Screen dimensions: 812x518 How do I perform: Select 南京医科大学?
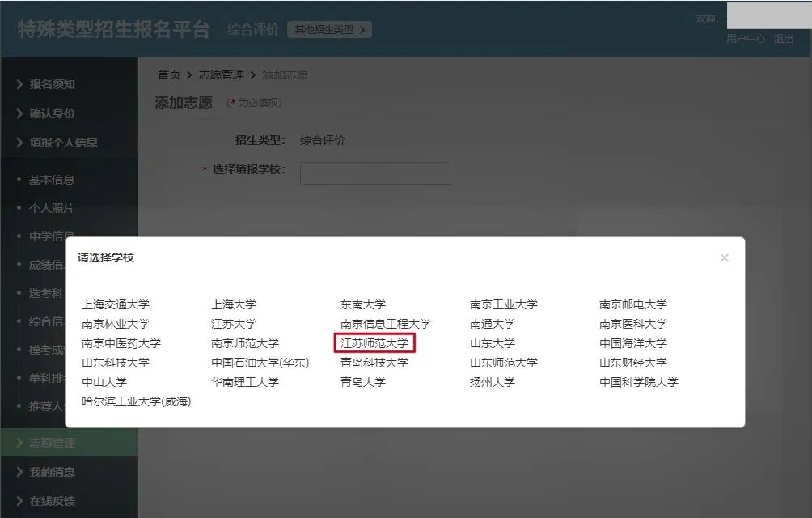click(633, 324)
